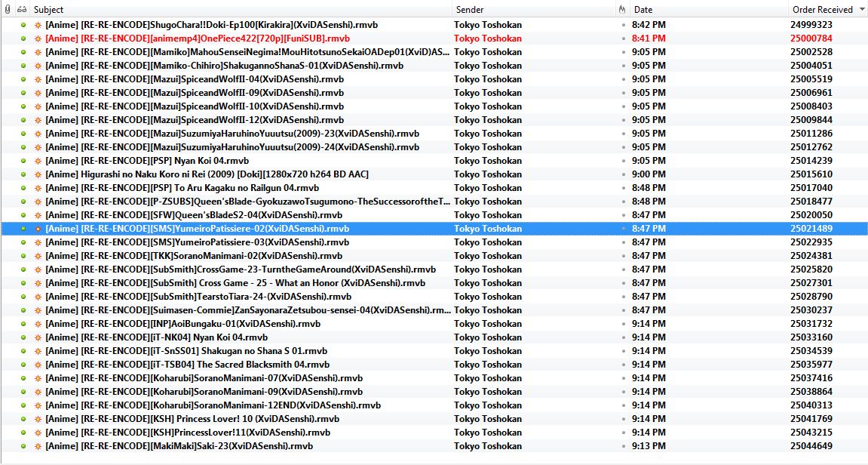Click the 9:13 PM date cell
Viewport: 868px width, 465px height.
coord(649,446)
